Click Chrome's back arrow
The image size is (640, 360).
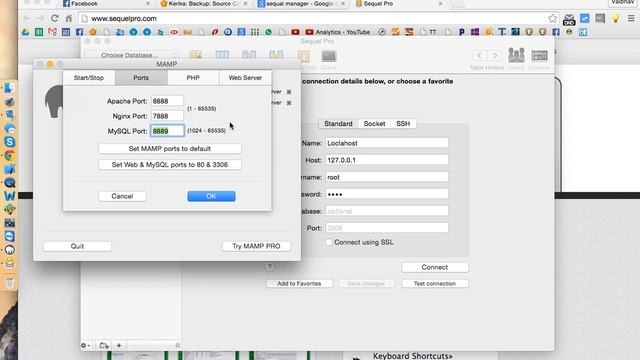click(27, 18)
